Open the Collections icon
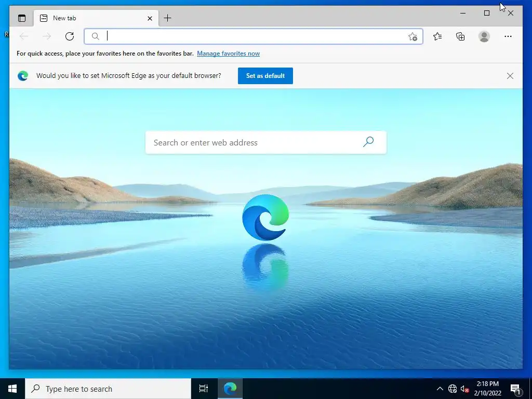Screen dimensions: 532x399 pyautogui.click(x=460, y=36)
